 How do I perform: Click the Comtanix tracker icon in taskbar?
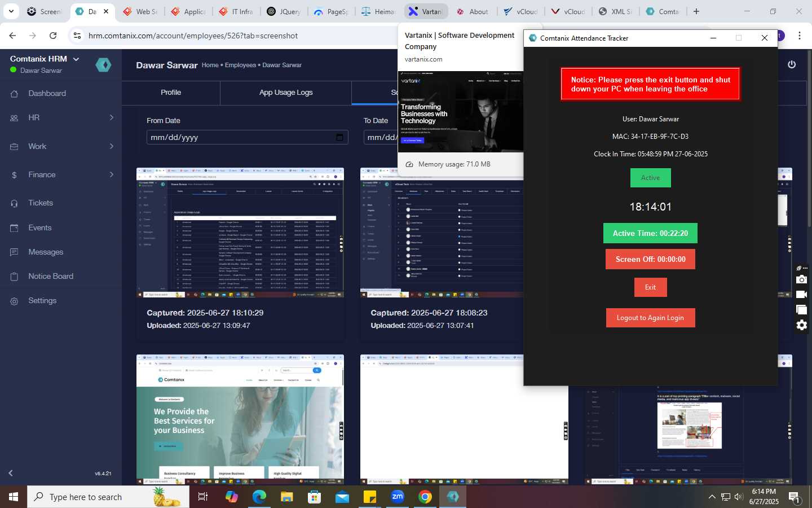pyautogui.click(x=453, y=497)
